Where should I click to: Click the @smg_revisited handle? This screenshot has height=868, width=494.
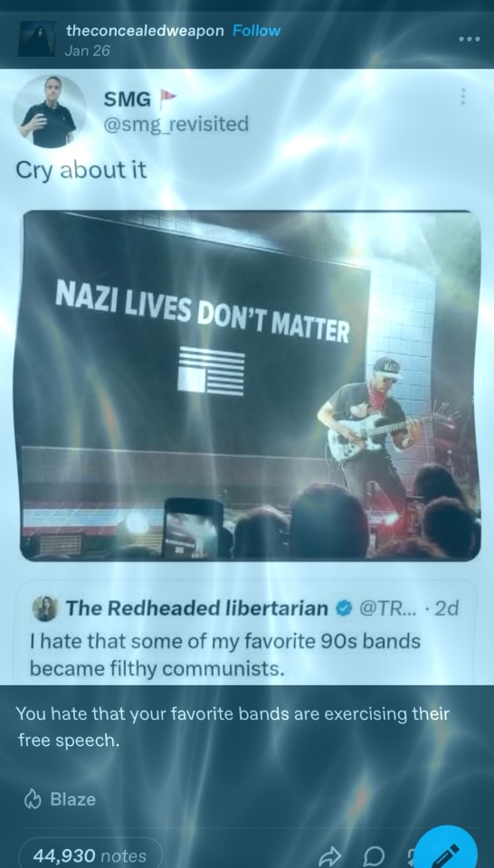tap(176, 125)
